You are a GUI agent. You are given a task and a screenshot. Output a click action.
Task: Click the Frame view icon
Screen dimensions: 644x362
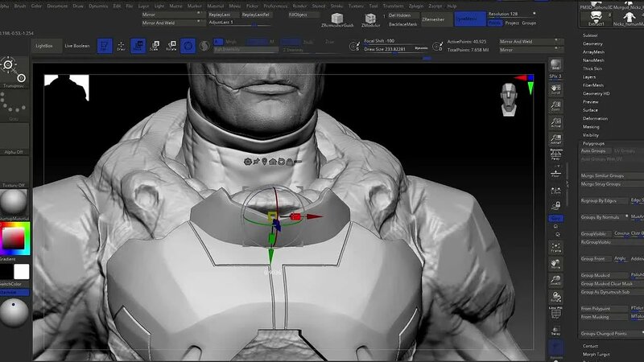click(x=555, y=248)
